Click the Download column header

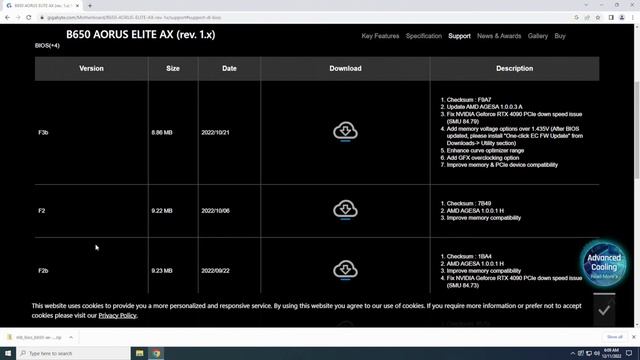coord(345,69)
